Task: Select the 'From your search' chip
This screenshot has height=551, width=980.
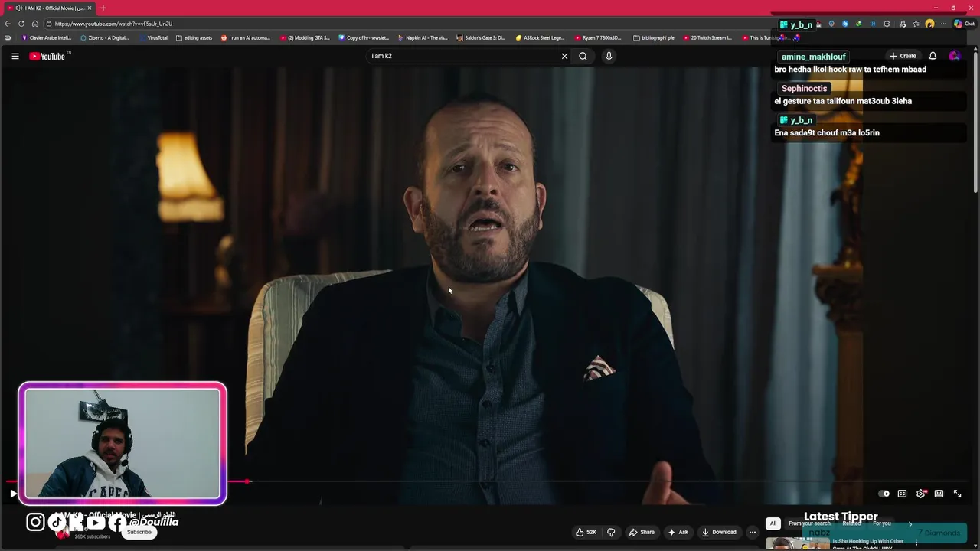Action: 809,523
